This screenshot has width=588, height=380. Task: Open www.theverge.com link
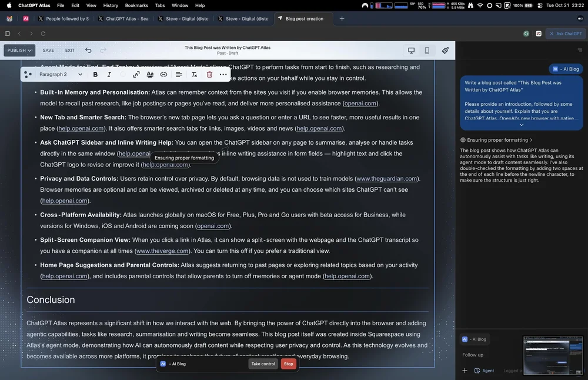(162, 251)
